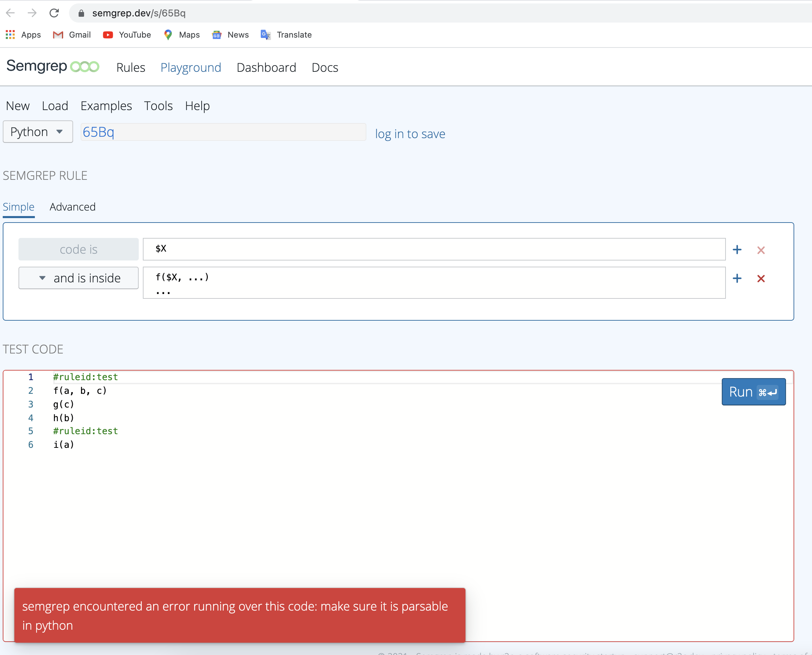Click the plus icon beside $X pattern
The image size is (812, 655).
(x=736, y=250)
